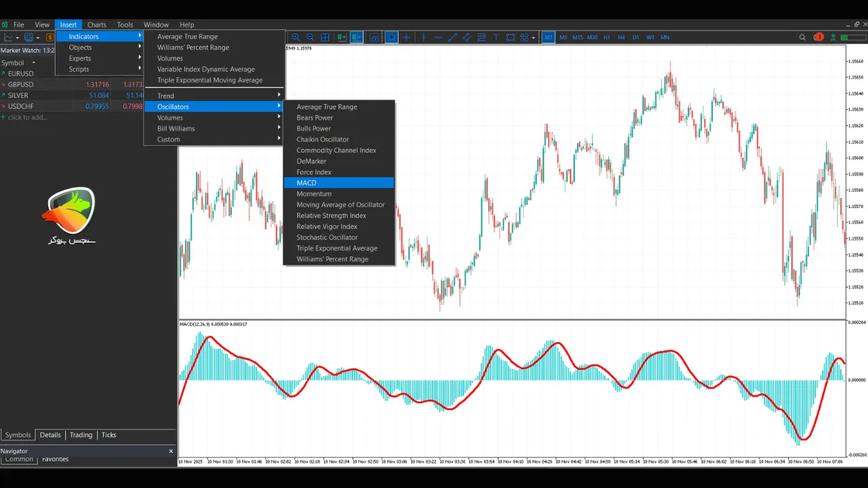This screenshot has width=868, height=488.
Task: Click the zoom in magnifier icon
Action: (296, 37)
